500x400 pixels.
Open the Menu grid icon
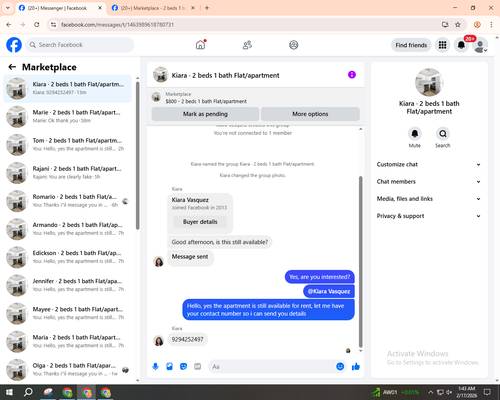point(442,45)
